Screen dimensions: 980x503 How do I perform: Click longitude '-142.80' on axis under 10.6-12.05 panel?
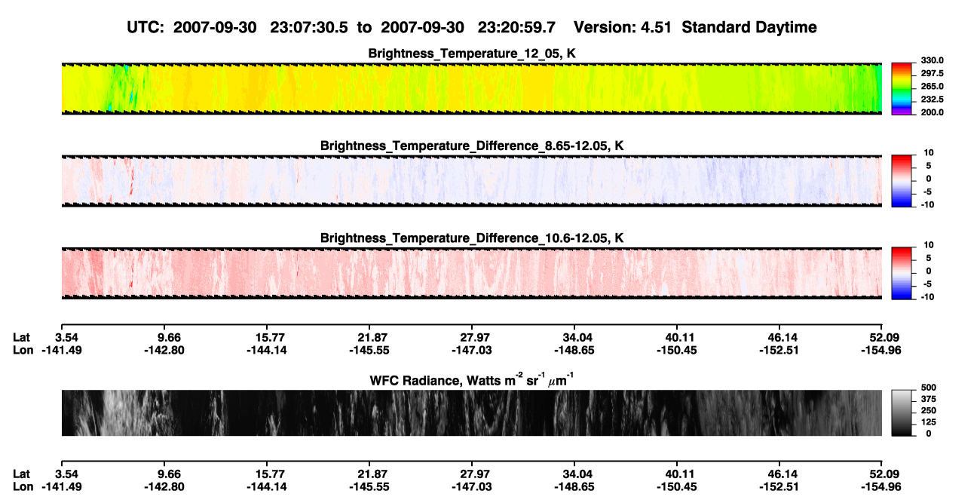coord(164,350)
